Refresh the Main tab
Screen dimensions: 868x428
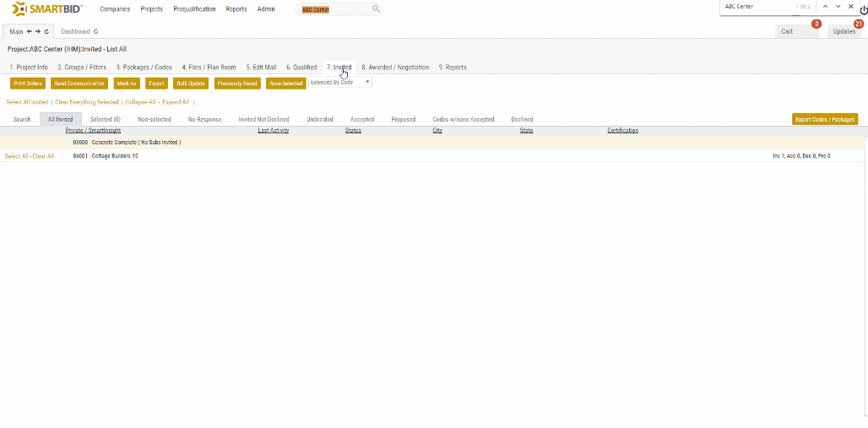click(46, 31)
